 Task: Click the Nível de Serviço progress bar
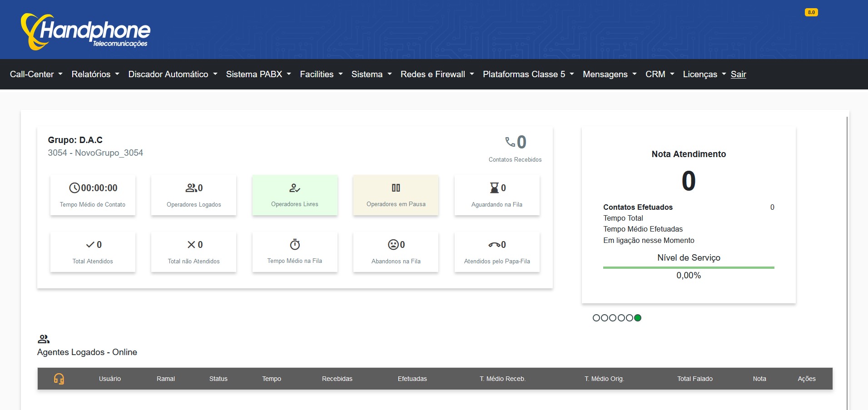coord(688,267)
